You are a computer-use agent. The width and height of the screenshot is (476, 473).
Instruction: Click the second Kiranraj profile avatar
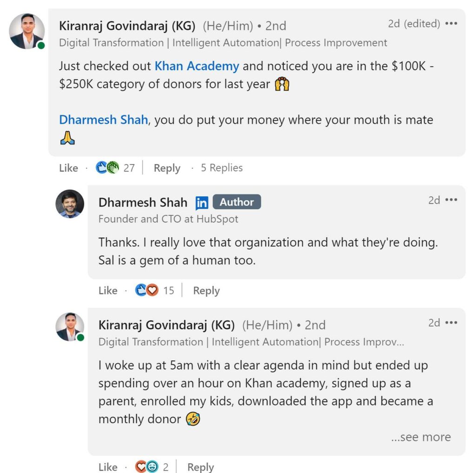(70, 327)
